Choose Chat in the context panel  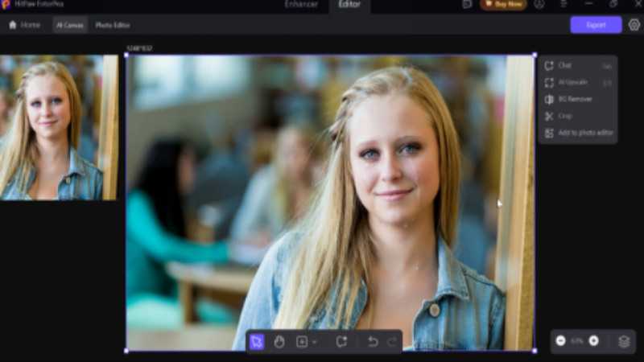pyautogui.click(x=578, y=65)
